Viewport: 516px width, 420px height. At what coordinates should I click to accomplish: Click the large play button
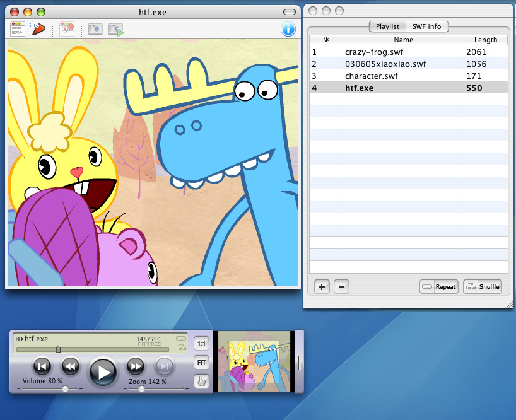pos(103,372)
